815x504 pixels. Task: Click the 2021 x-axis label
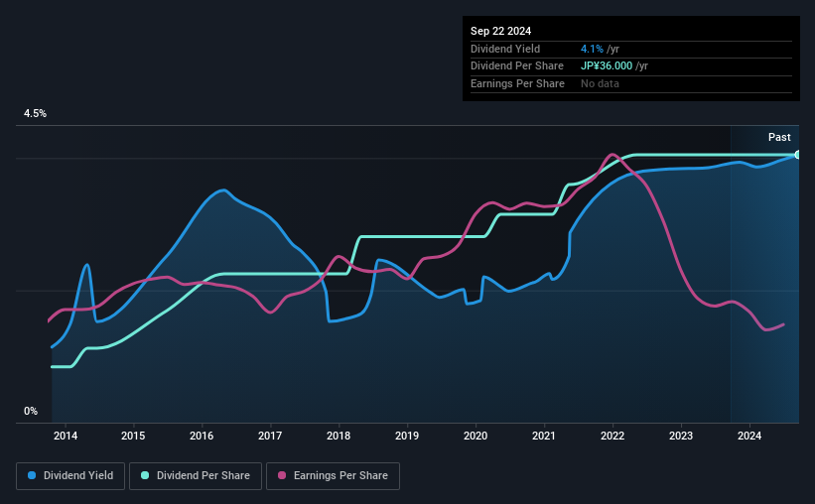pos(544,436)
